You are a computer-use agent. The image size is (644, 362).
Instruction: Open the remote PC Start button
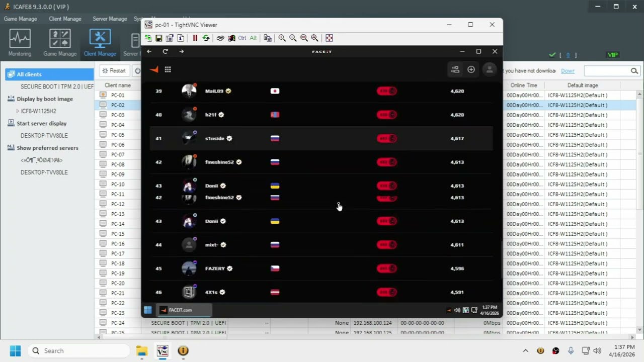tap(148, 310)
